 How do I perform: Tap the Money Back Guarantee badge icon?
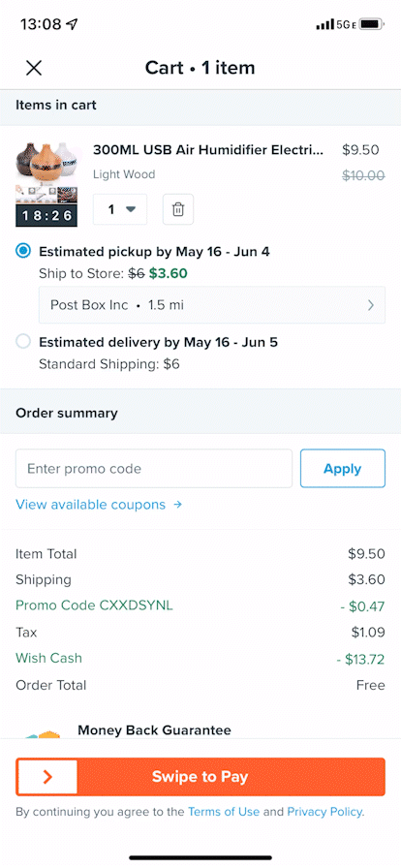tap(42, 734)
